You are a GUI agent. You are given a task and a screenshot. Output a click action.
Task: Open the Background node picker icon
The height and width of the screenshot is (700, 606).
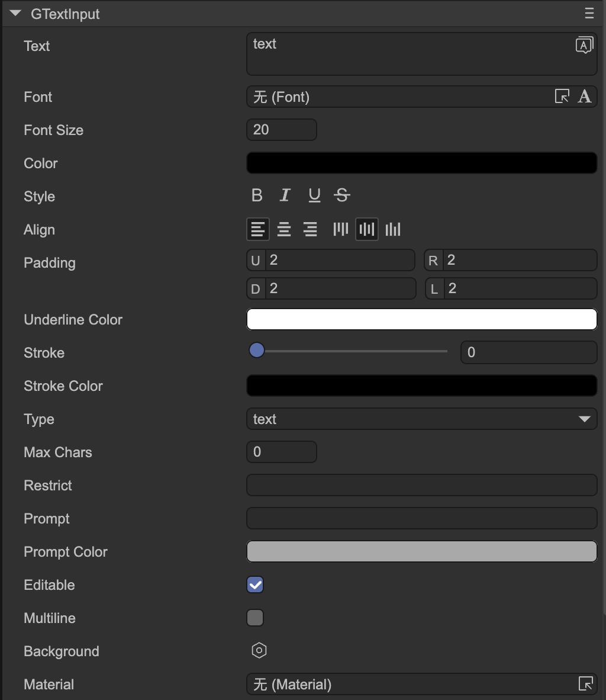tap(259, 650)
